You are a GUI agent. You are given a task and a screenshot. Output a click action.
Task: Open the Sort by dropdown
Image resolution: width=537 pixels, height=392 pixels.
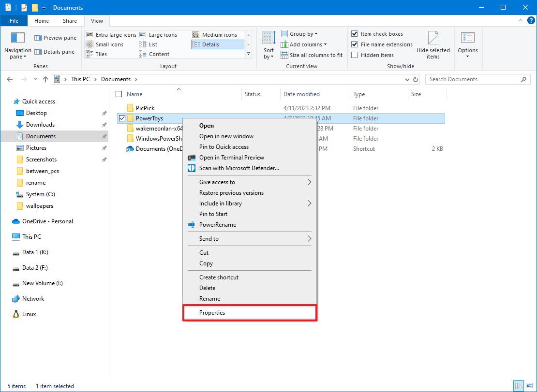(x=268, y=44)
